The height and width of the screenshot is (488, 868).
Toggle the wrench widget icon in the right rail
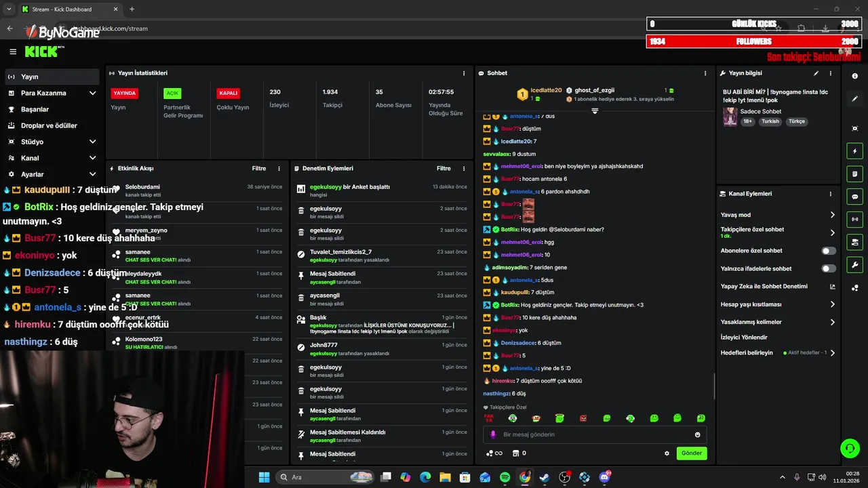click(x=855, y=265)
